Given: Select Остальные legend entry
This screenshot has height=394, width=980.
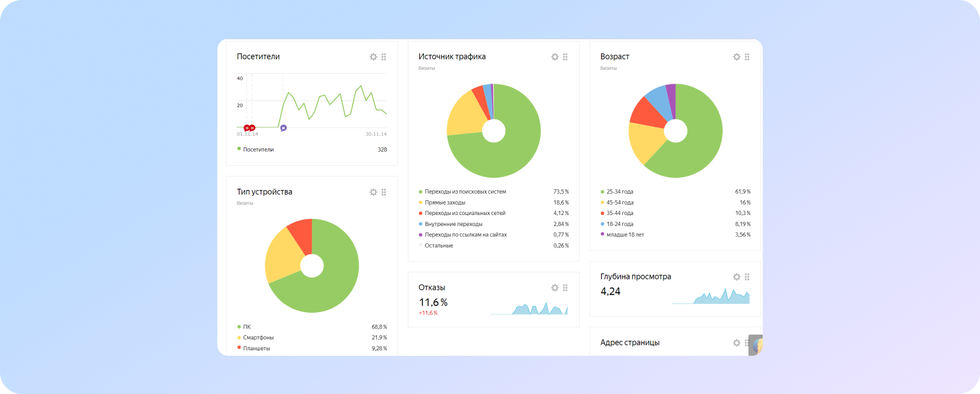Looking at the screenshot, I should pos(494,246).
